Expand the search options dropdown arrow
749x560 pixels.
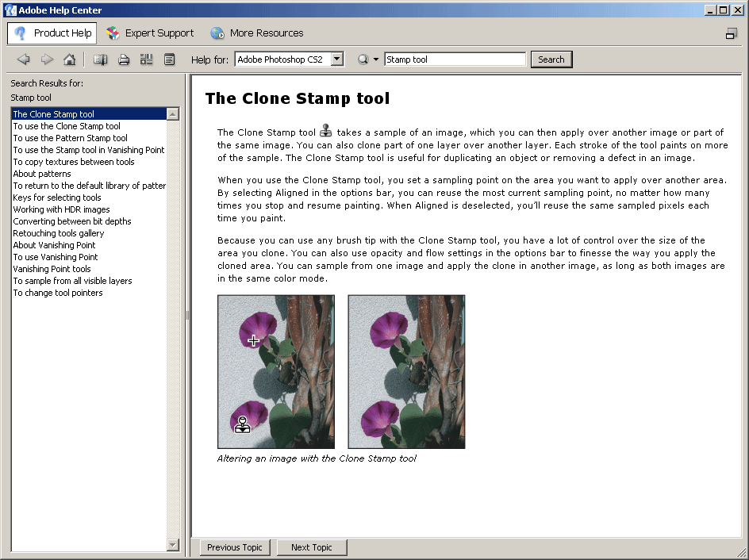pyautogui.click(x=376, y=59)
